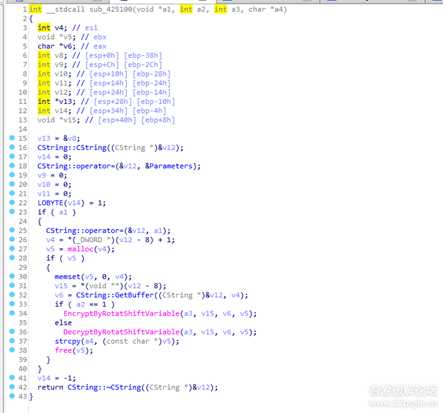Set breakpoint dot on EncryptByRotatShiftVariable line
Image resolution: width=443 pixels, height=413 pixels.
pos(12,313)
